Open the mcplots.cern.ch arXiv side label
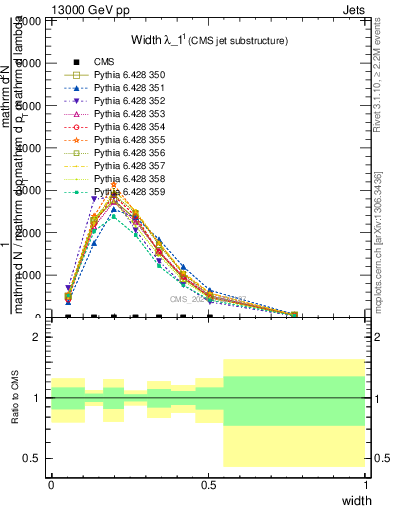This screenshot has height=512, width=393. point(378,242)
